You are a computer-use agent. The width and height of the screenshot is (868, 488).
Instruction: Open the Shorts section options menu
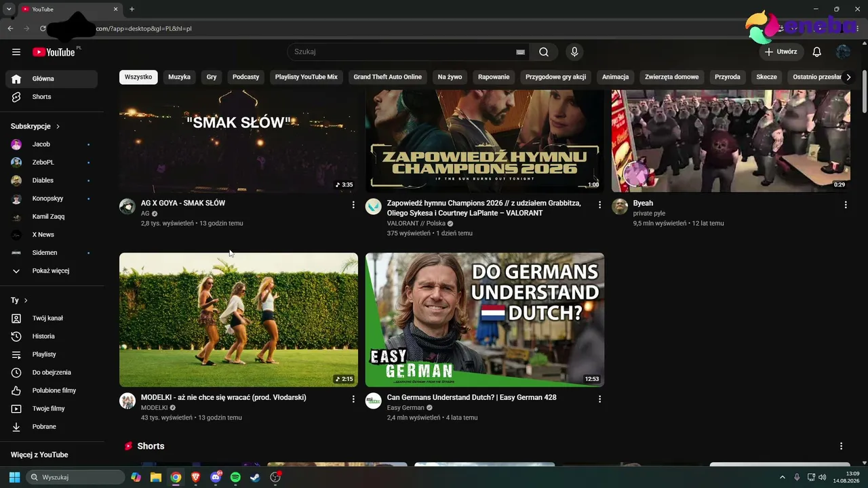tap(841, 446)
